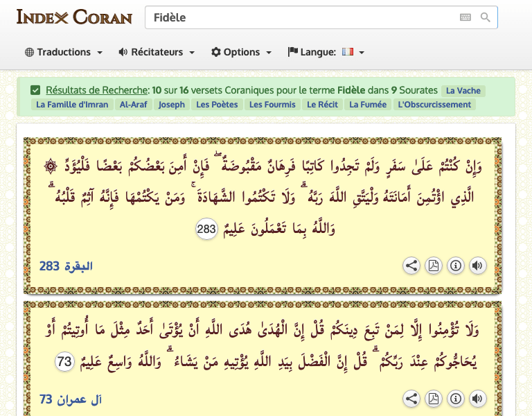Screen dimensions: 532x416
Task: Open the آل عمران 73 verse link
Action: point(71,399)
